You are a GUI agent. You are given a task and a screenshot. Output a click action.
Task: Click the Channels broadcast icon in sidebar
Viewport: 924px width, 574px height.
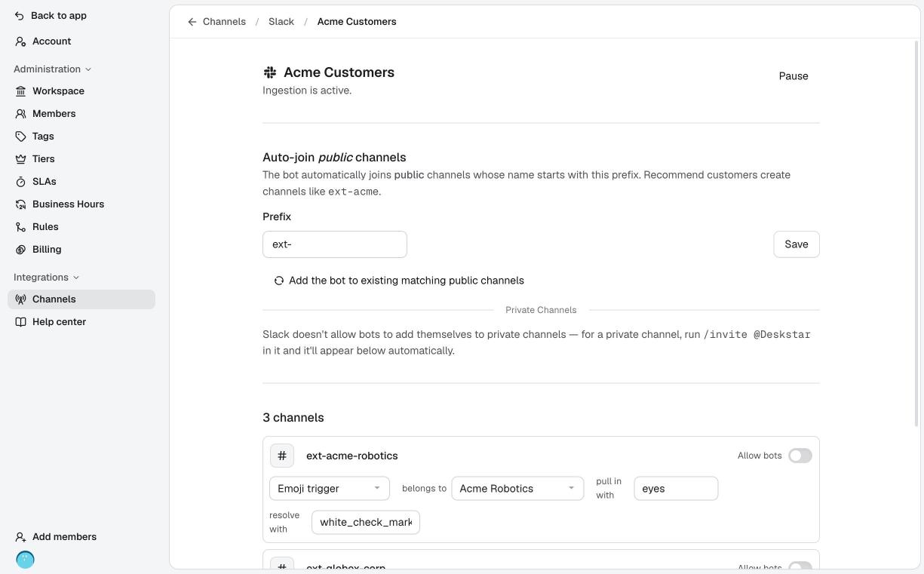tap(20, 299)
